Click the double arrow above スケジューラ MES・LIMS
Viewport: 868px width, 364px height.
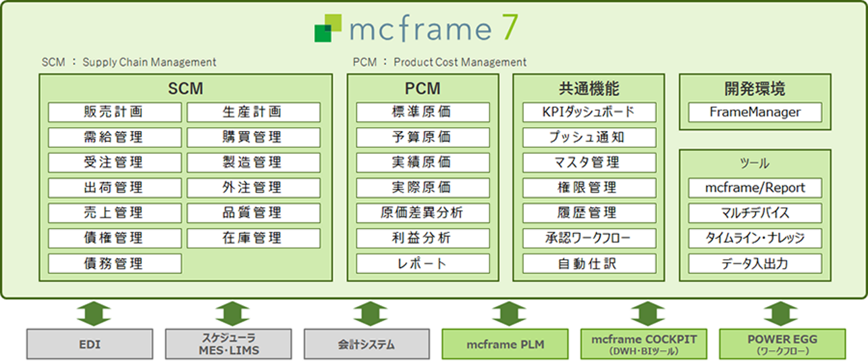click(232, 313)
